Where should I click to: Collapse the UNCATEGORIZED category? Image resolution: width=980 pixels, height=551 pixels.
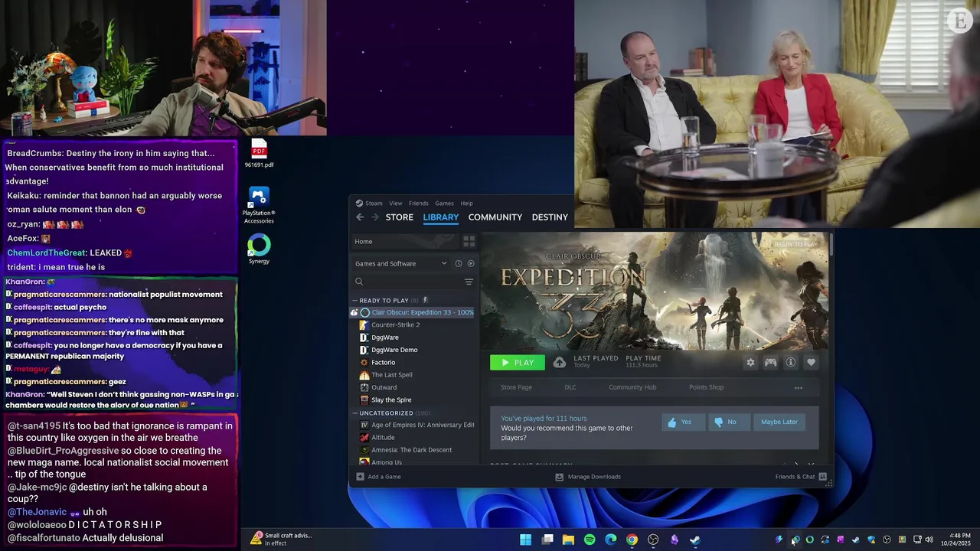coord(355,413)
